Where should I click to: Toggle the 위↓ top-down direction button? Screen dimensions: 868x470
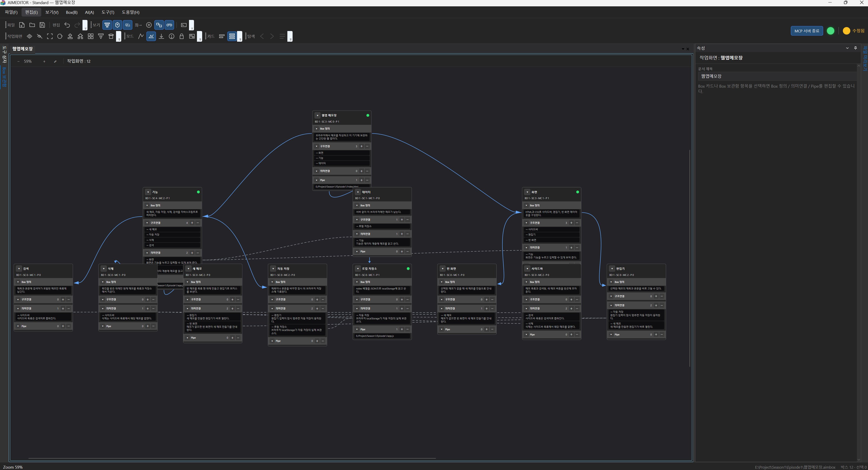tap(127, 25)
